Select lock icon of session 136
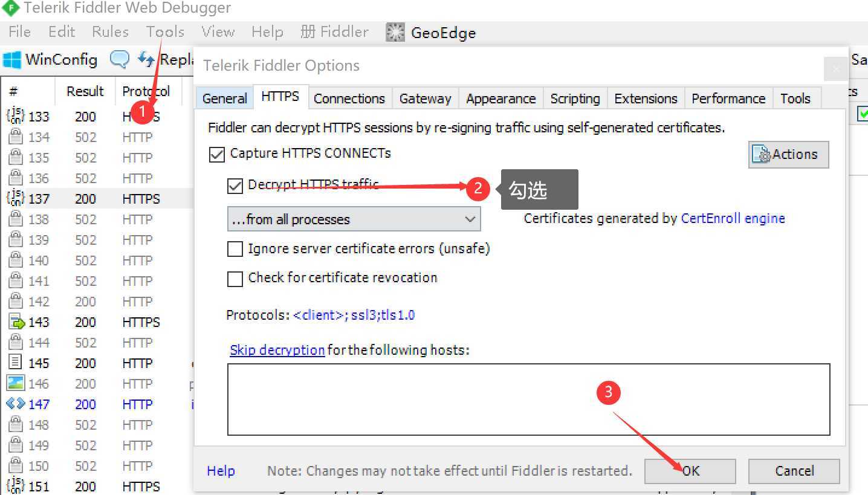The width and height of the screenshot is (868, 495). pos(16,178)
